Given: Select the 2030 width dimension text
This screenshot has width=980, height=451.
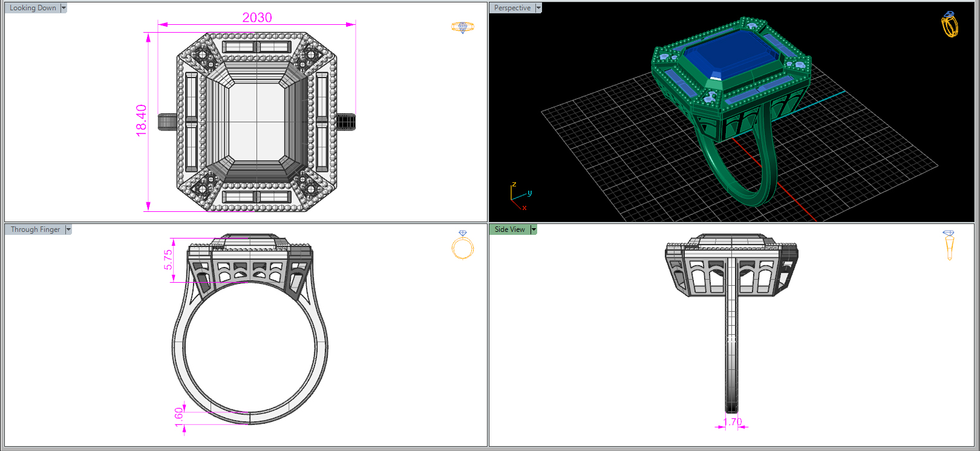Looking at the screenshot, I should click(x=257, y=18).
